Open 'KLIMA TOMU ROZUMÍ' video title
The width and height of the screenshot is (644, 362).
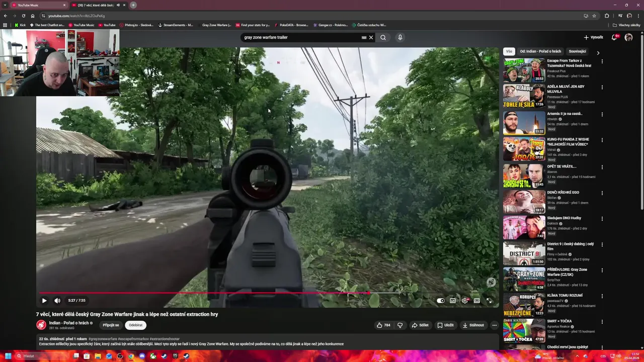[x=565, y=295]
